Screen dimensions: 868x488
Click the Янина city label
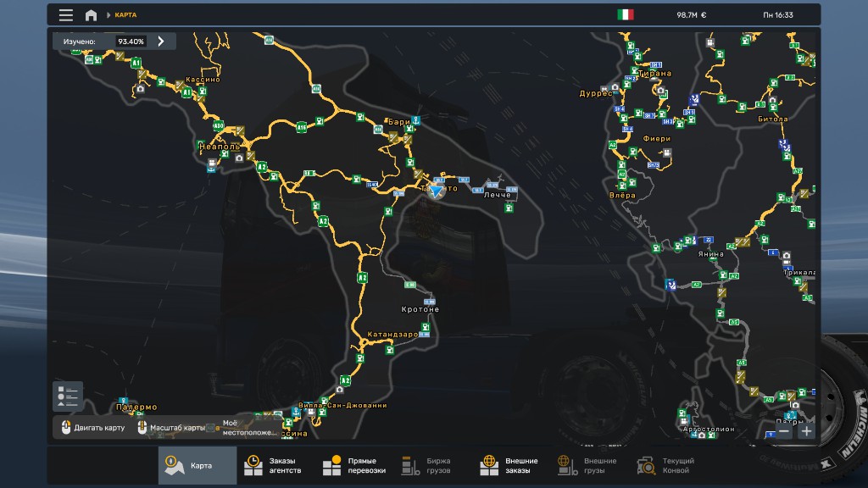pos(710,254)
